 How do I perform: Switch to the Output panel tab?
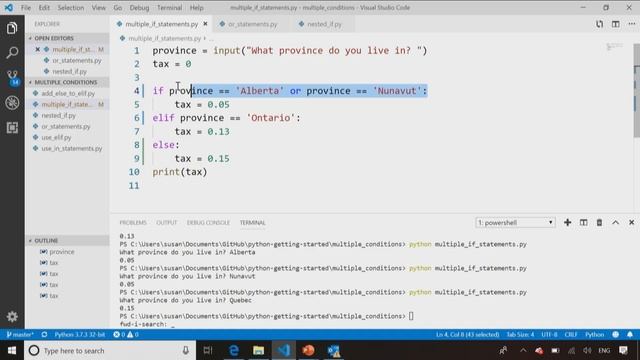coord(167,222)
